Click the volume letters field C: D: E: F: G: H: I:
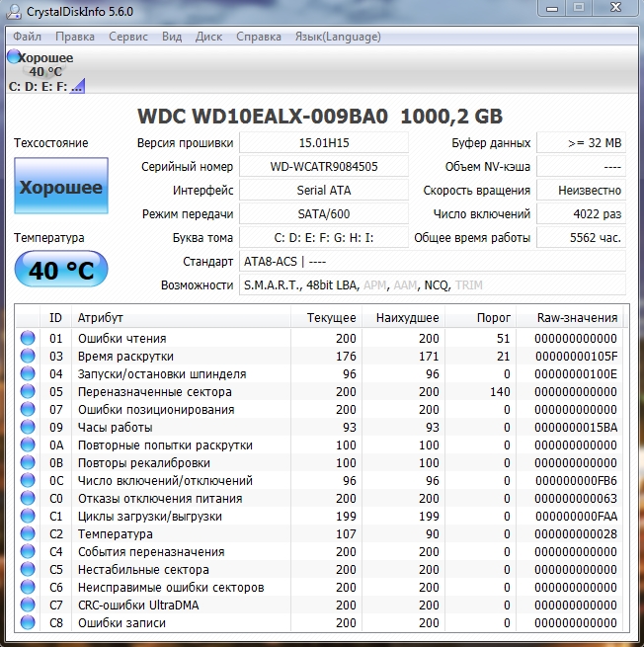 point(324,238)
